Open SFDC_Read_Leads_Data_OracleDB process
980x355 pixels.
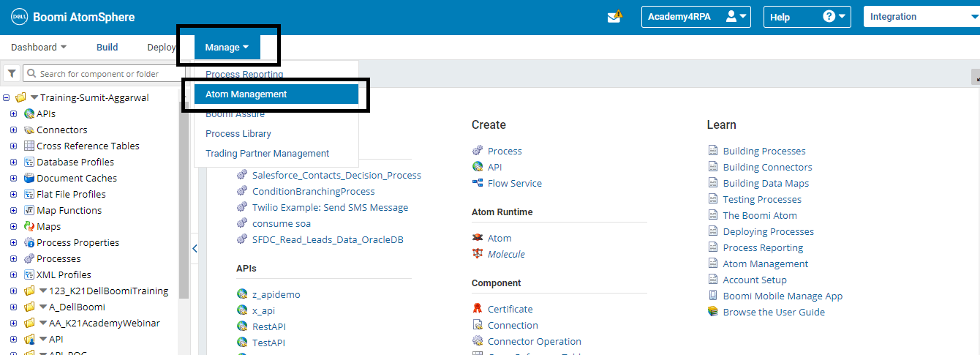pyautogui.click(x=328, y=239)
